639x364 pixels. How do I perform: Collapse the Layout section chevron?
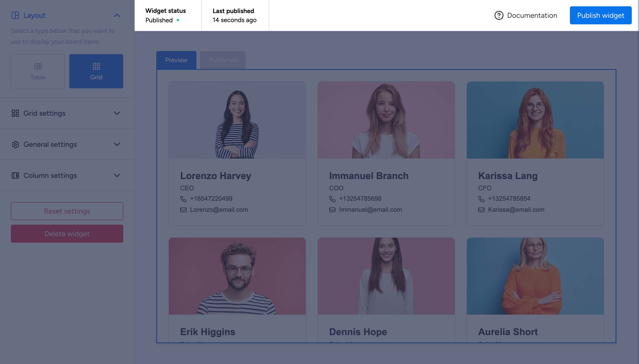coord(117,16)
